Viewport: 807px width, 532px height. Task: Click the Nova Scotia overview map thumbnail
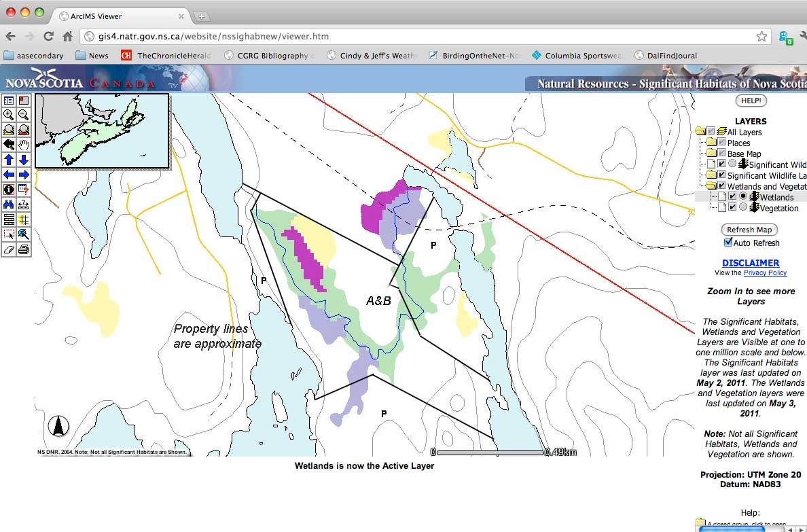(102, 131)
